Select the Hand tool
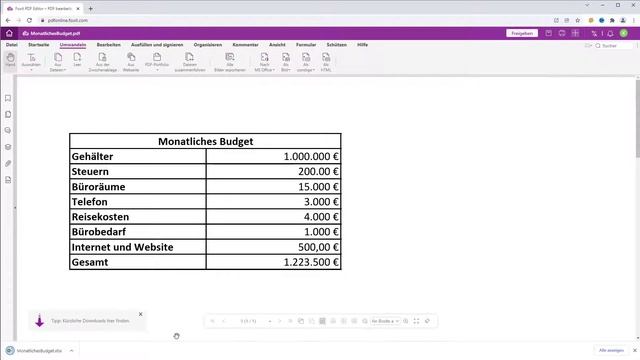This screenshot has height=360, width=640. (x=10, y=60)
